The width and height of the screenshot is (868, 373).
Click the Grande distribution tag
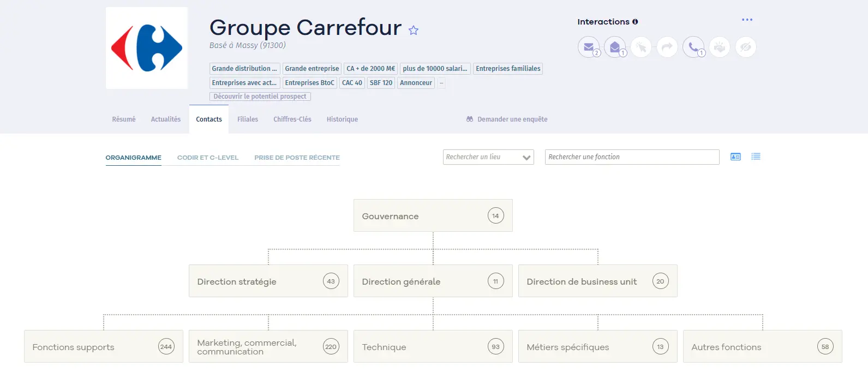[x=244, y=68]
